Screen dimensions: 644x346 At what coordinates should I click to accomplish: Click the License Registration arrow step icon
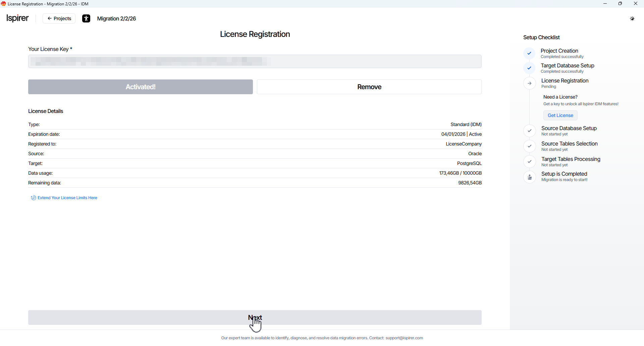click(530, 83)
